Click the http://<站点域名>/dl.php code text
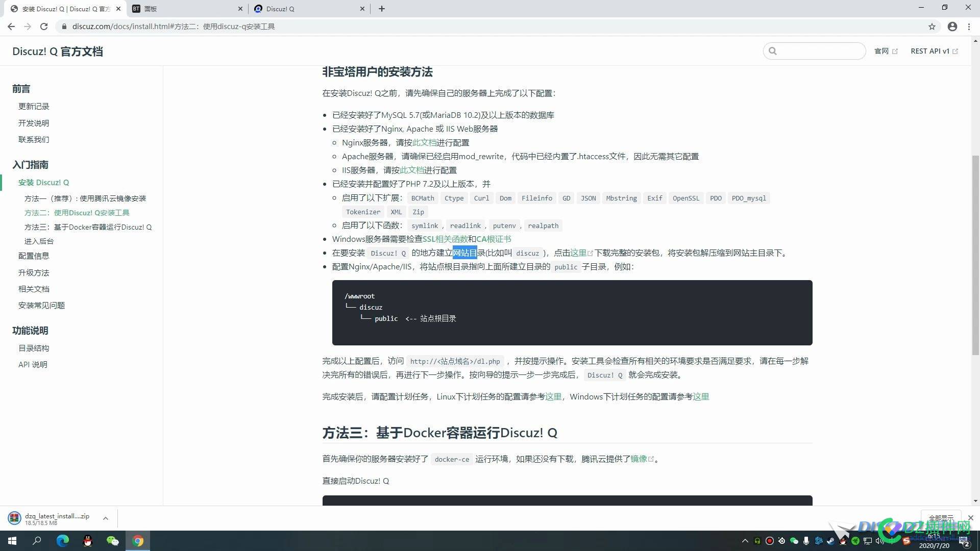980x551 pixels. pyautogui.click(x=455, y=361)
